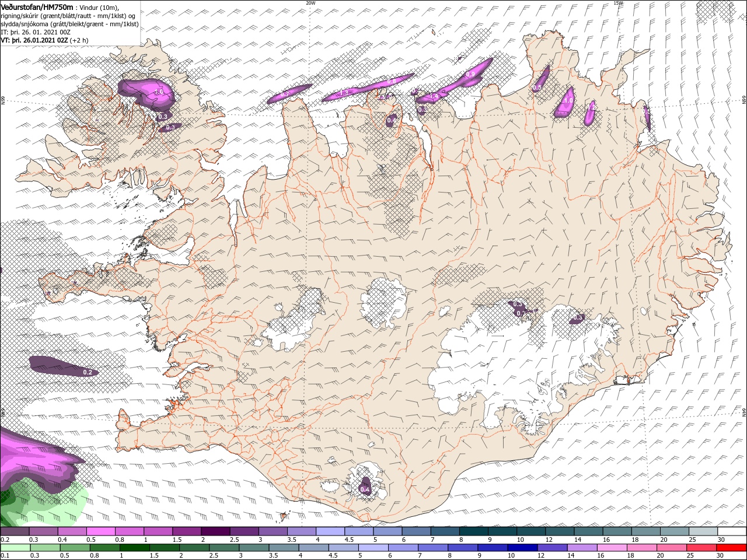The width and height of the screenshot is (747, 560).
Task: Click the 64N latitude label on right edge
Action: (x=744, y=411)
